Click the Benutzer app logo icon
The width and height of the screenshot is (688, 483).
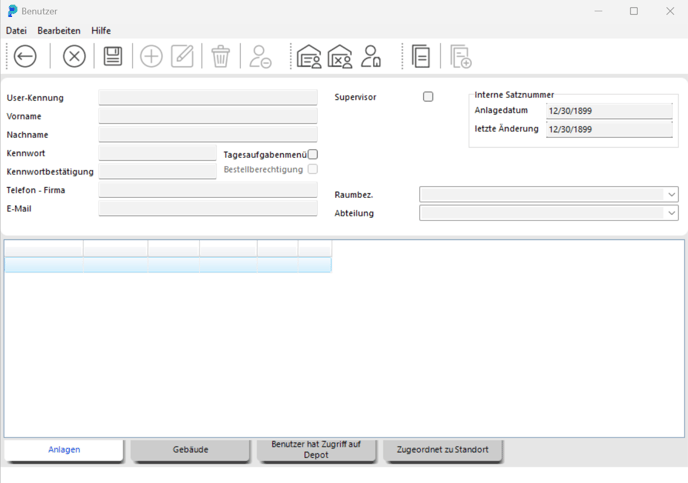pyautogui.click(x=12, y=11)
